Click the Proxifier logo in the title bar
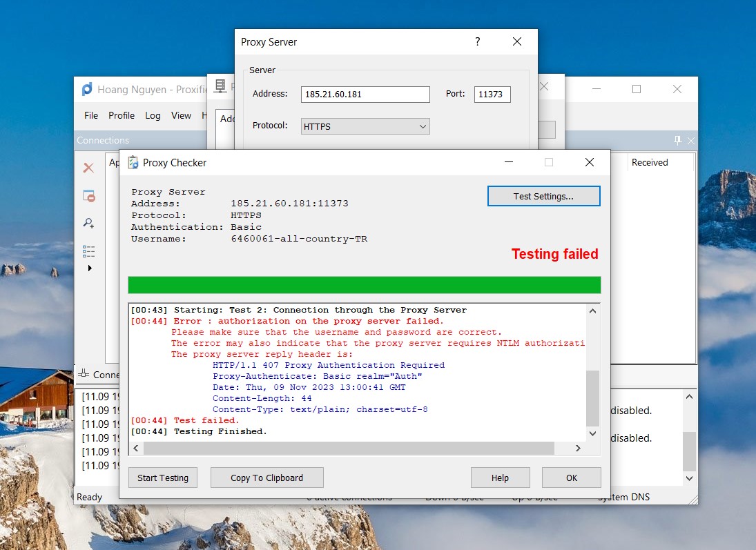 pos(87,89)
